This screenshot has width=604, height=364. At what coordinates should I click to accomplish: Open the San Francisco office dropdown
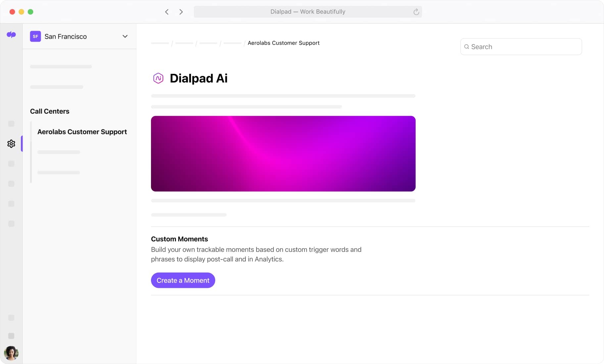(x=66, y=36)
